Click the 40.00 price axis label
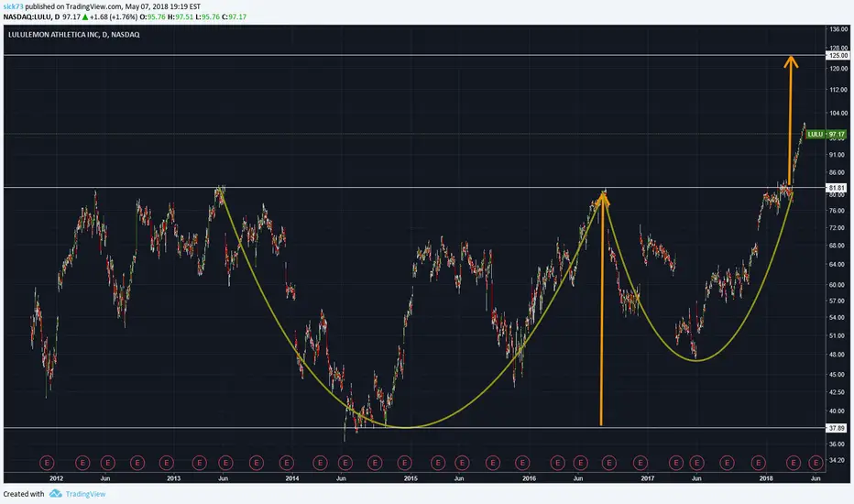 (x=838, y=411)
